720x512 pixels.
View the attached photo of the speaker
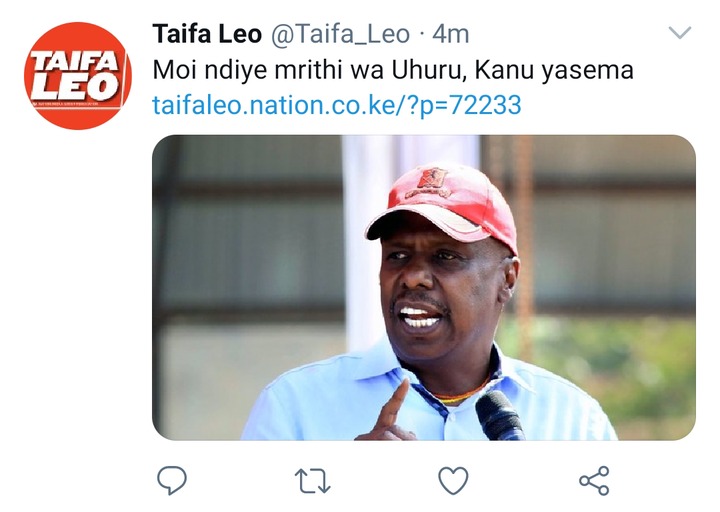coord(424,287)
